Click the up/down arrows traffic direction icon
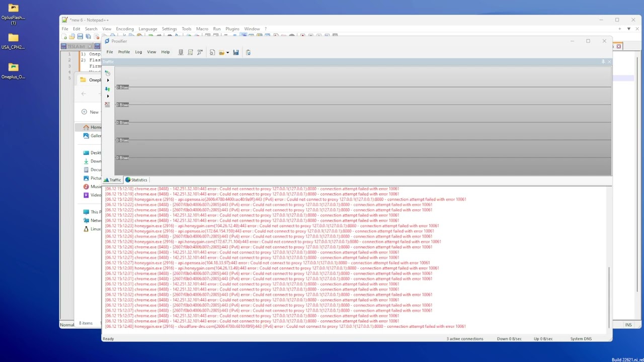 [107, 89]
